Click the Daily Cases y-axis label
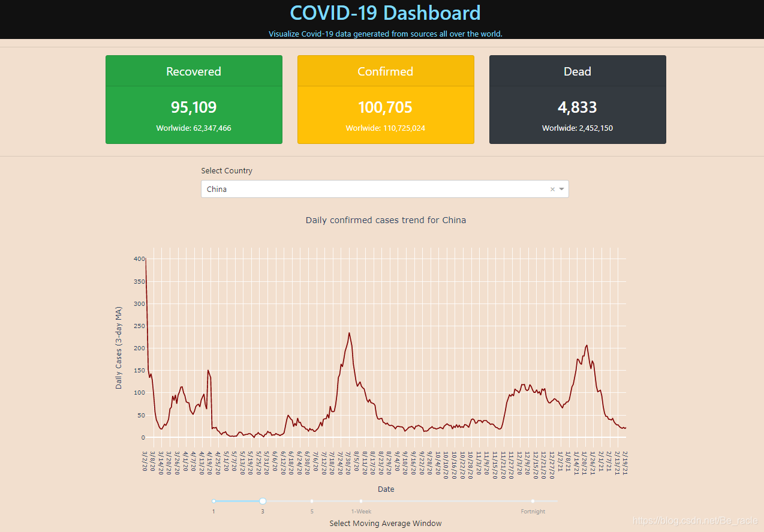The width and height of the screenshot is (764, 532). pos(119,347)
